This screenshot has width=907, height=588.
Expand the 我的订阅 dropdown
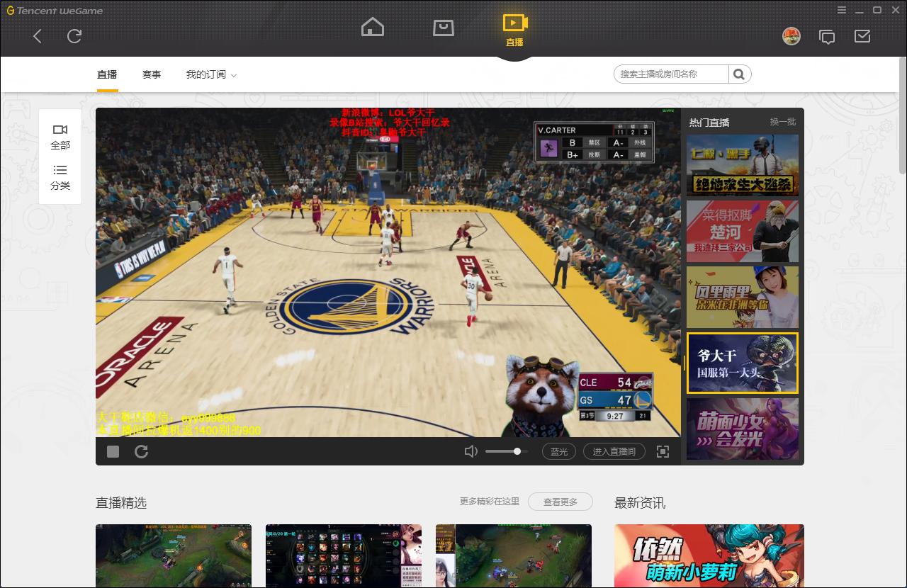(x=211, y=74)
